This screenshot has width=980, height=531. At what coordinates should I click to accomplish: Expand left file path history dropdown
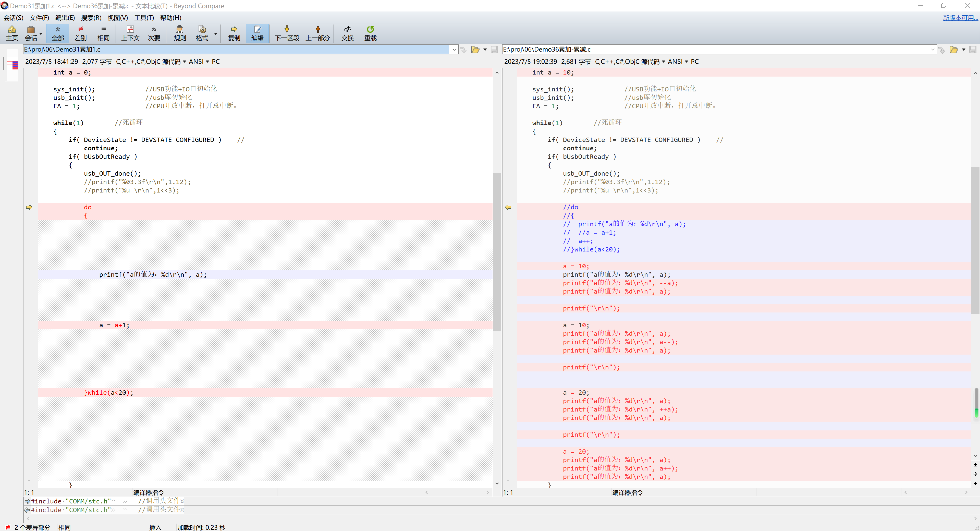tap(454, 50)
